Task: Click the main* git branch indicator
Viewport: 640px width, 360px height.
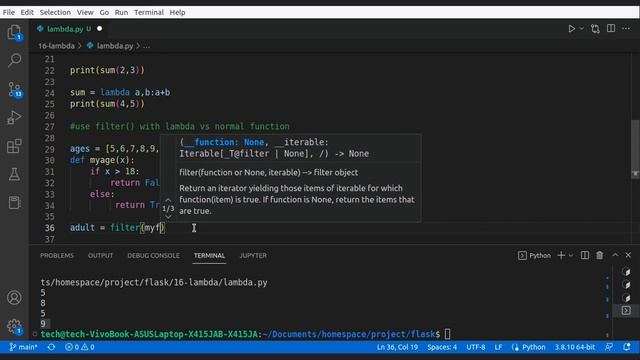Action: pyautogui.click(x=23, y=347)
